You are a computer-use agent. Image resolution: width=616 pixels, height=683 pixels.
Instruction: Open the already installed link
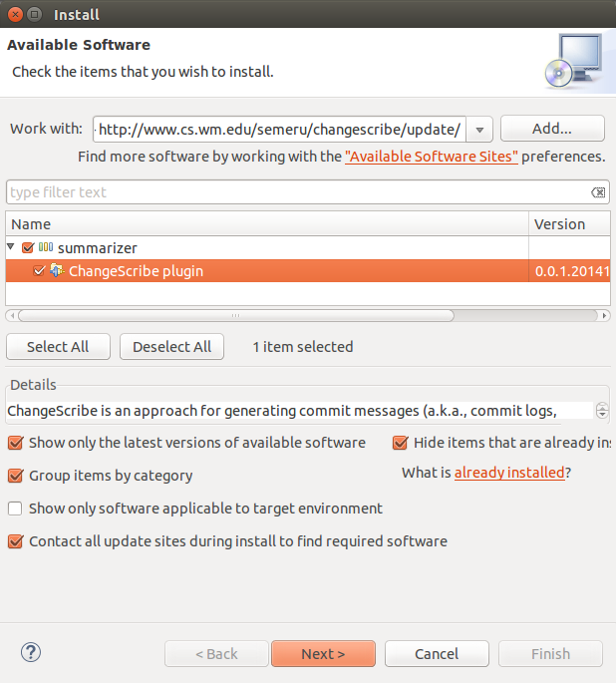tap(509, 473)
